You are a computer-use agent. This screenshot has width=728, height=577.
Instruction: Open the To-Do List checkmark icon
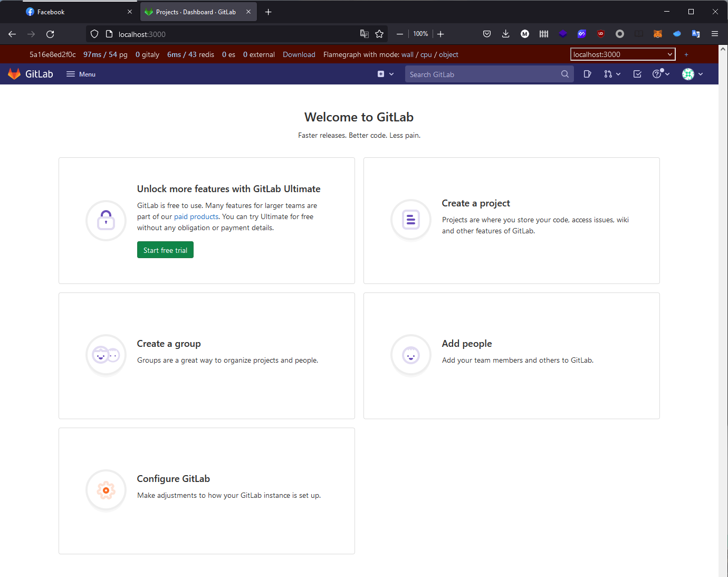point(637,74)
